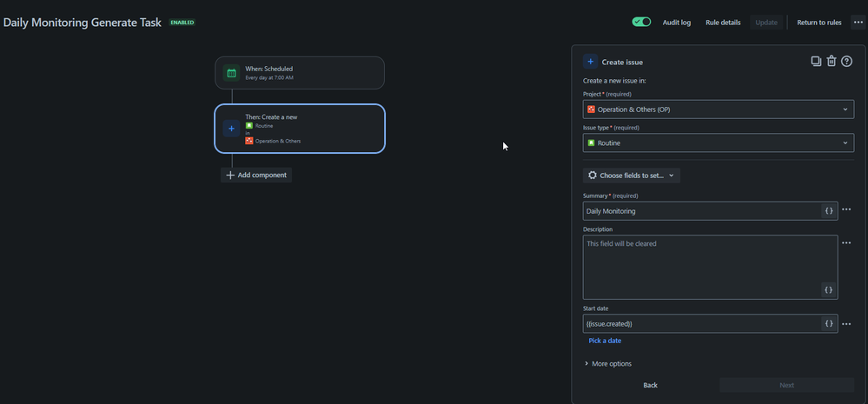Click the Update button
868x404 pixels.
[x=766, y=23]
